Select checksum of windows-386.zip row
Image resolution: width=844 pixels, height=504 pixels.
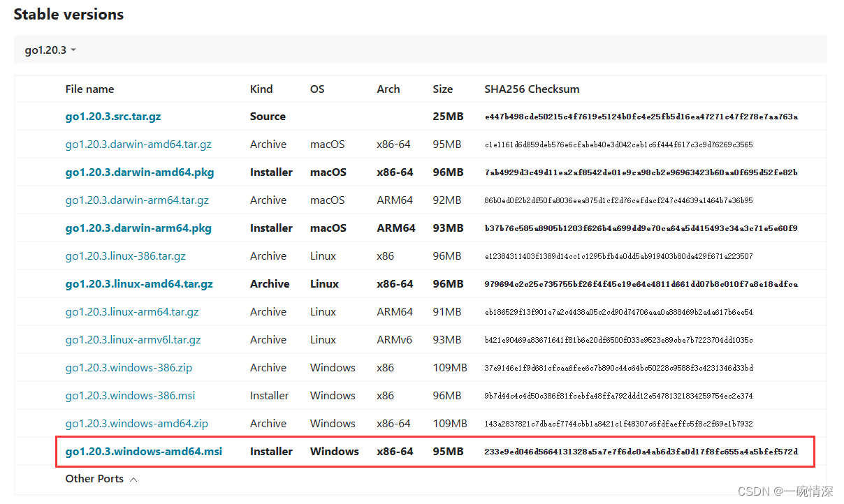pyautogui.click(x=618, y=368)
